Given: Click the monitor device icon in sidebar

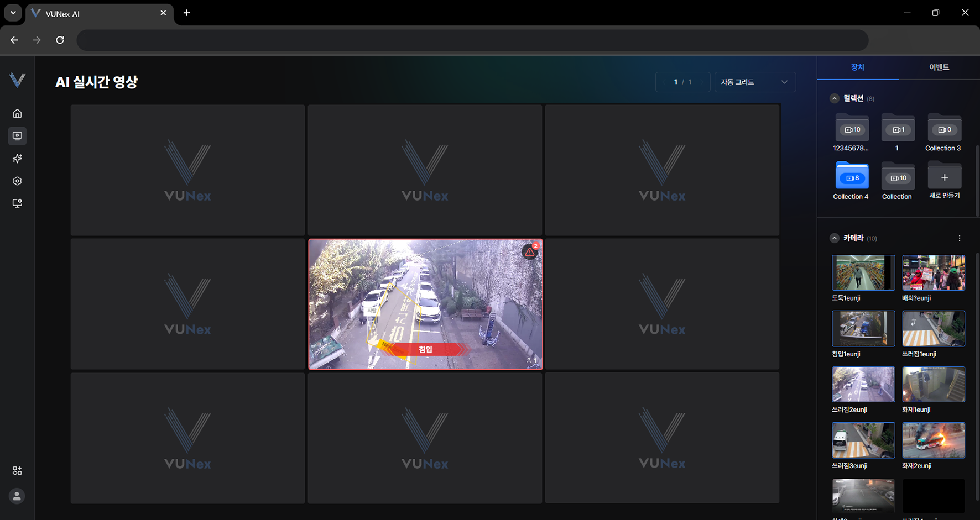Looking at the screenshot, I should tap(17, 203).
